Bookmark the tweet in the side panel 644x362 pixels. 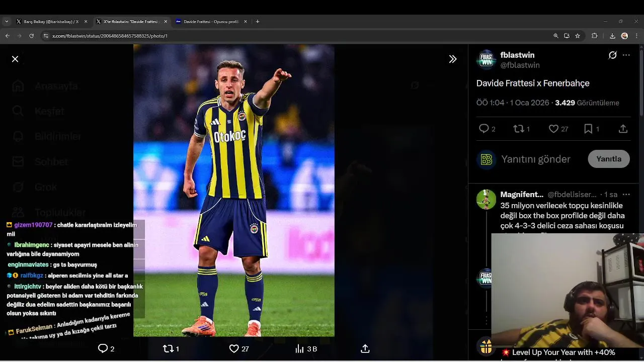[588, 129]
